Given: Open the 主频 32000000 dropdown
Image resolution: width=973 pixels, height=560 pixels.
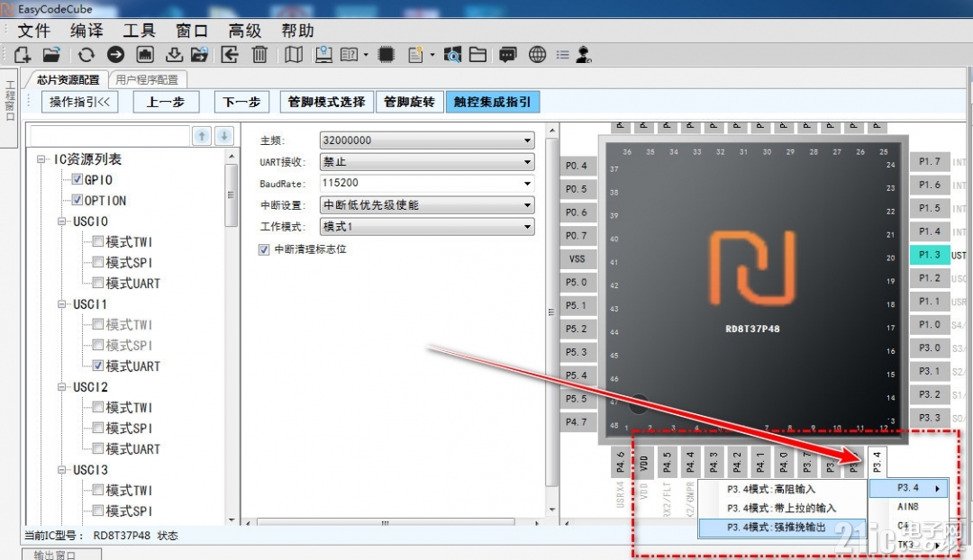Looking at the screenshot, I should [427, 140].
